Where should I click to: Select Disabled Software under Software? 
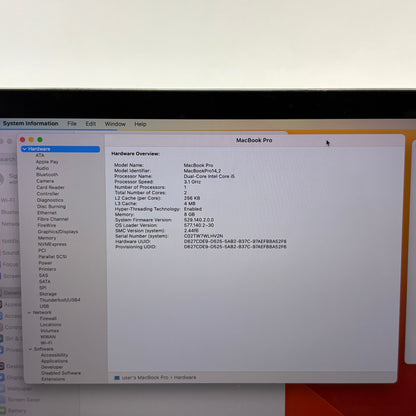click(61, 373)
